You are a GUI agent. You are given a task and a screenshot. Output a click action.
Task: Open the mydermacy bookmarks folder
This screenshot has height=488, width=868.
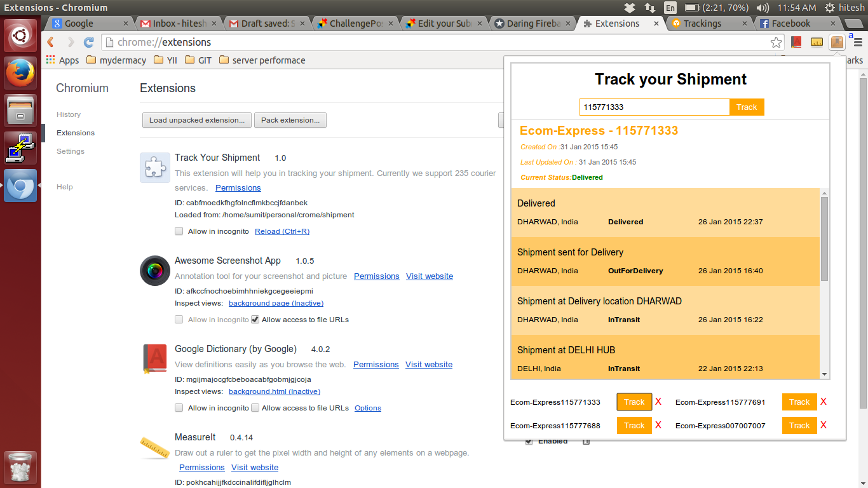pos(116,60)
